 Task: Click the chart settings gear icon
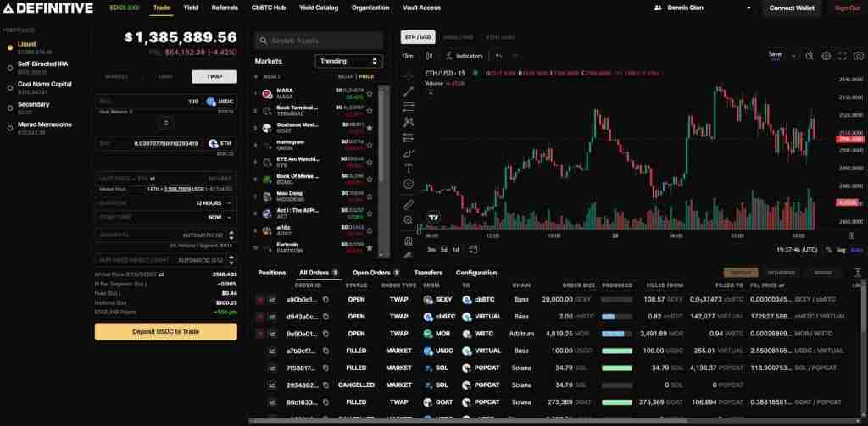point(826,56)
